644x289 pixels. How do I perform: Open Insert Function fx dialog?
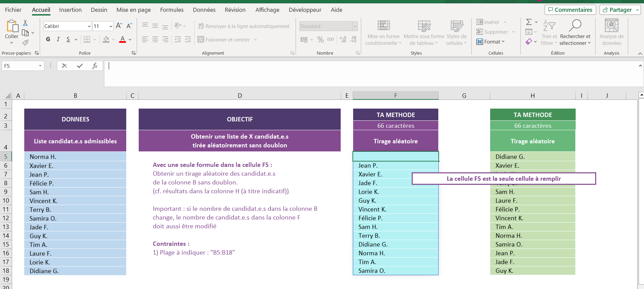pyautogui.click(x=95, y=66)
